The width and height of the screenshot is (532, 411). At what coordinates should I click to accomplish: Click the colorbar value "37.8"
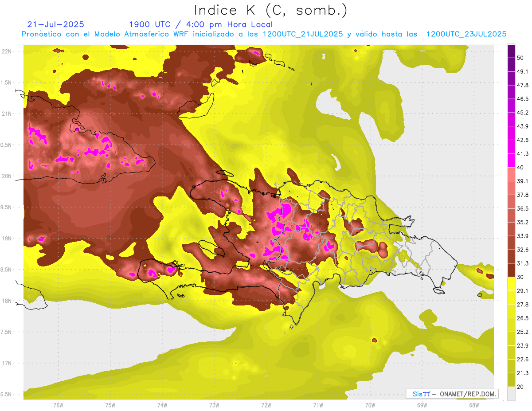point(523,195)
